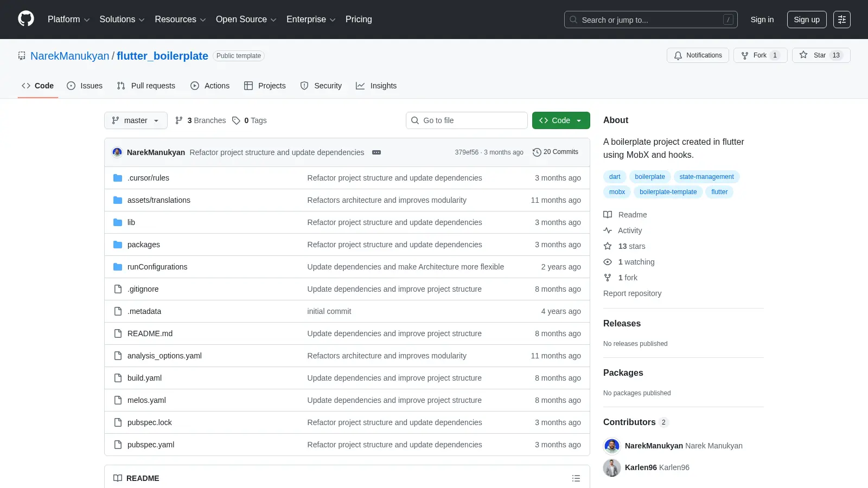This screenshot has width=868, height=488.
Task: Click the runConfigurations folder icon
Action: (x=118, y=267)
